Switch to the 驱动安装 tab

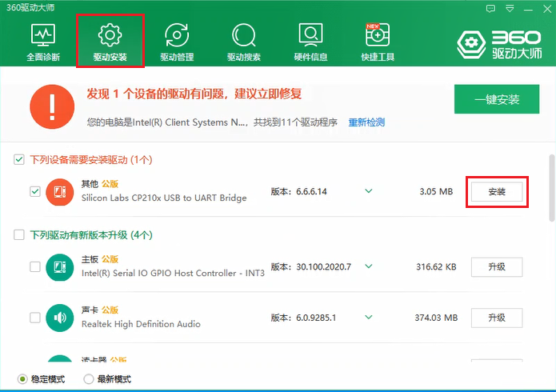[x=110, y=42]
